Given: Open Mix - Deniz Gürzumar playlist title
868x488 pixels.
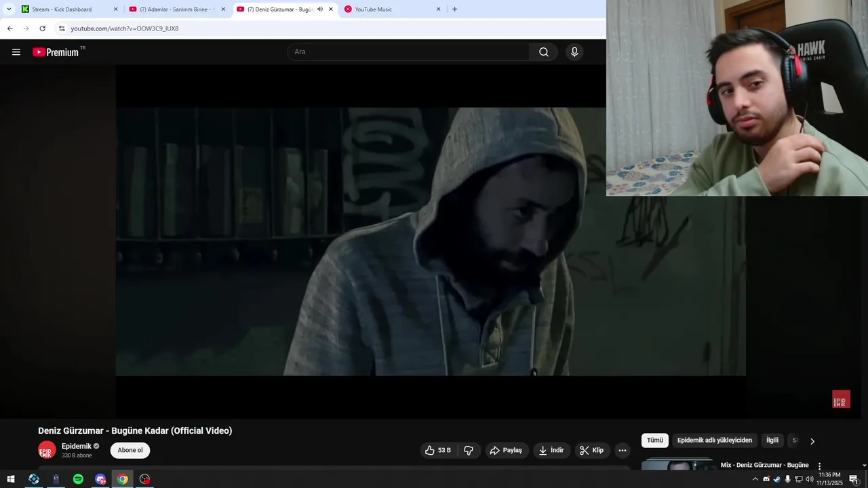Looking at the screenshot, I should 764,465.
